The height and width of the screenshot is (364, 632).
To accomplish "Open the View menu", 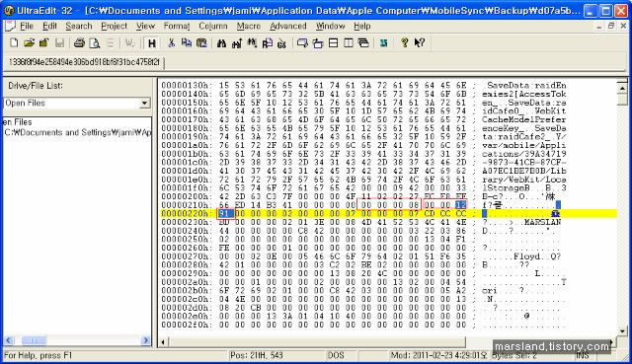I will tap(145, 27).
